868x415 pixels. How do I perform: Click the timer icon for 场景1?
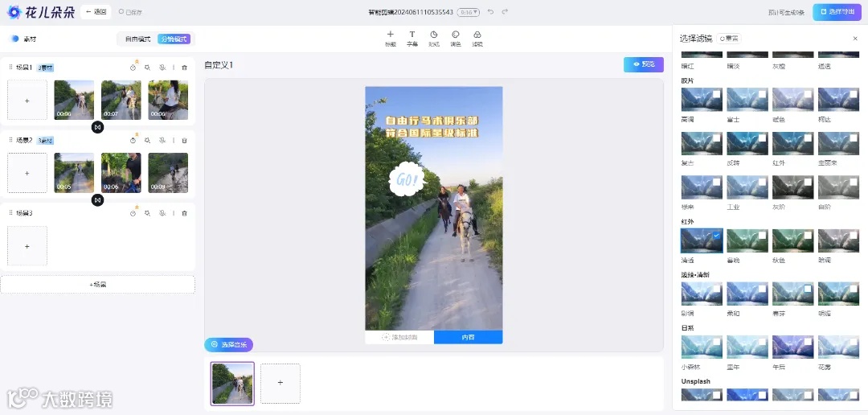coord(133,68)
